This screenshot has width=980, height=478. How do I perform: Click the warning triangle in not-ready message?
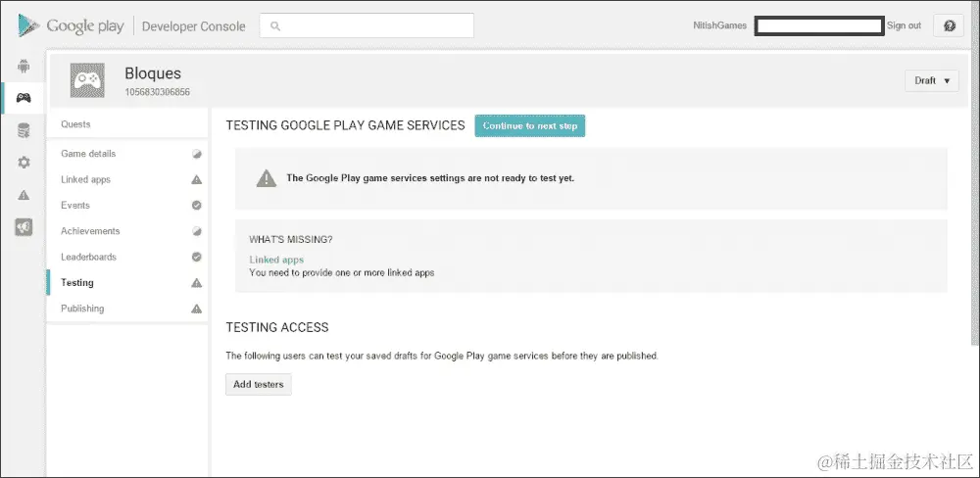tap(267, 178)
